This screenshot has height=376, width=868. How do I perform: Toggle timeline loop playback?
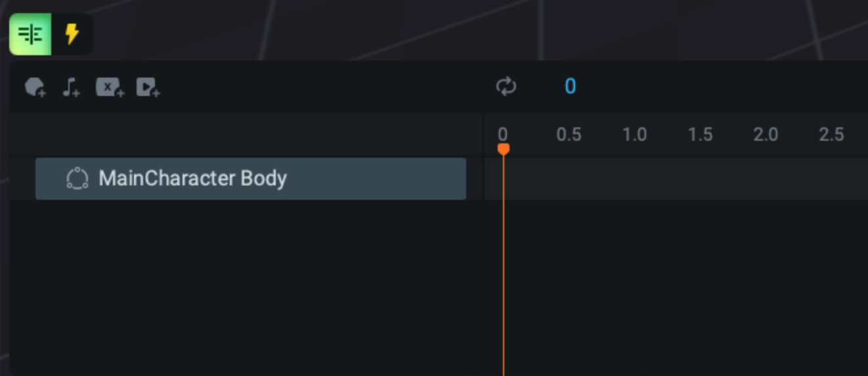506,86
